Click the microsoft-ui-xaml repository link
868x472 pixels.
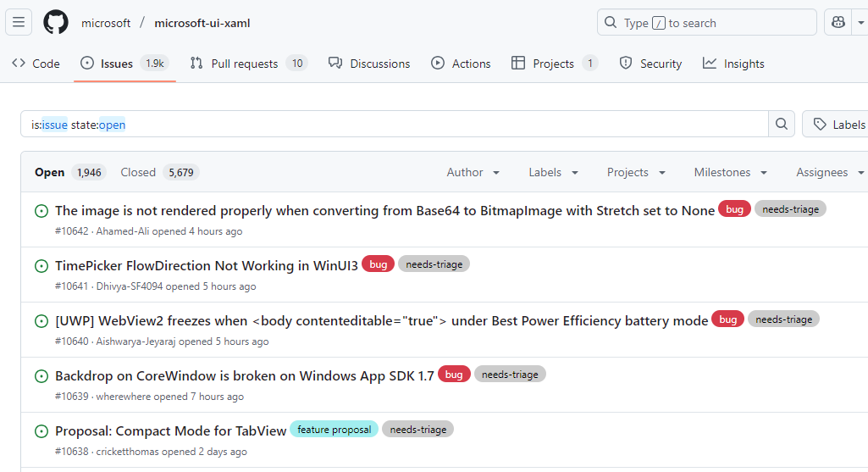click(x=202, y=23)
